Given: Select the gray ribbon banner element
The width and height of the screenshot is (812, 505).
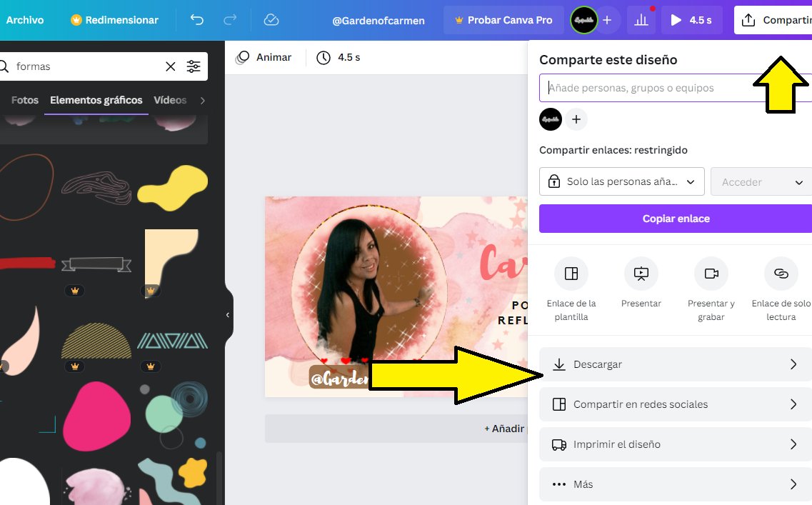Looking at the screenshot, I should pos(96,264).
